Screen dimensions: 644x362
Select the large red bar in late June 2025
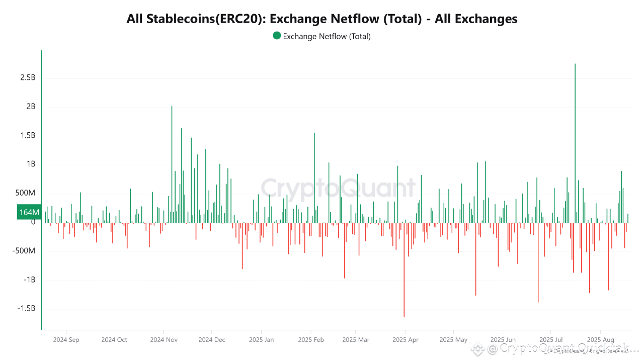pos(538,262)
